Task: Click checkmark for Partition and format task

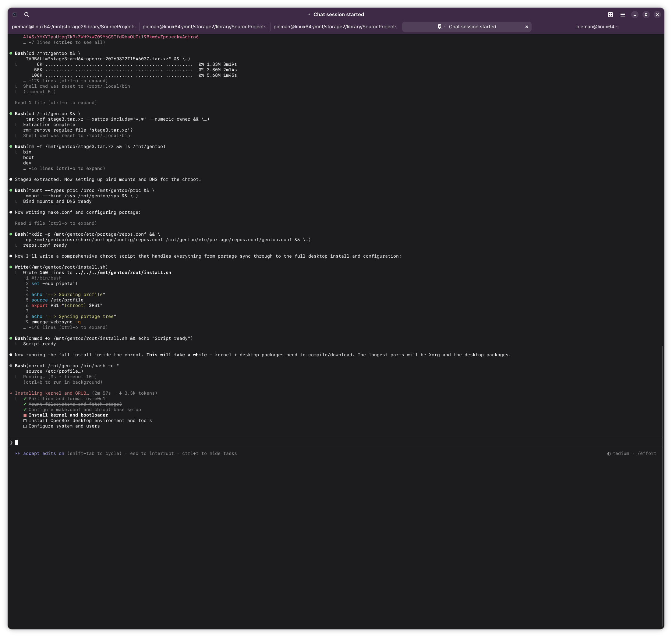Action: [25, 399]
